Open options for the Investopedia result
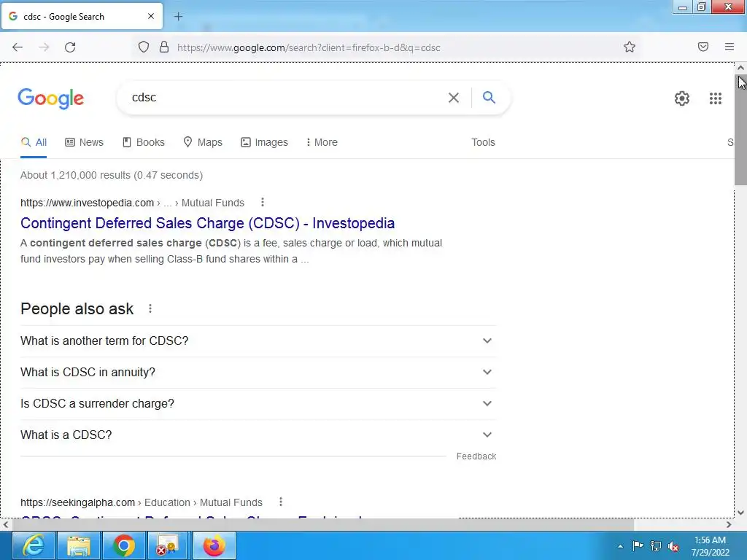Viewport: 747px width, 560px height. [x=263, y=203]
